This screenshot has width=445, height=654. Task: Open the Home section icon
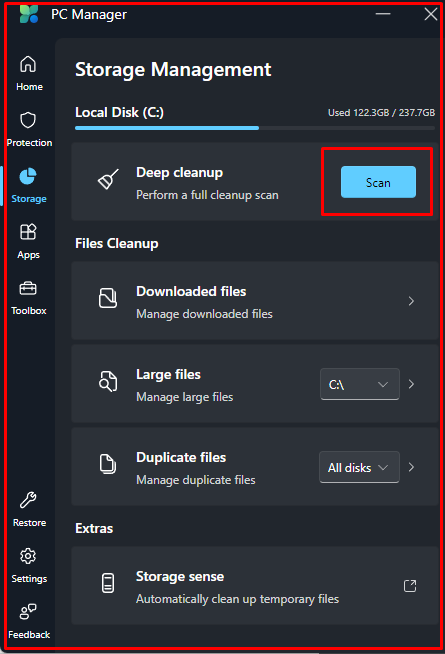(28, 65)
